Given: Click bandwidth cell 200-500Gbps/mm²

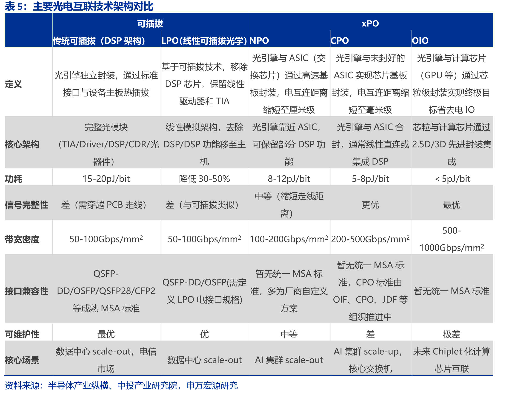Looking at the screenshot, I should 370,239.
